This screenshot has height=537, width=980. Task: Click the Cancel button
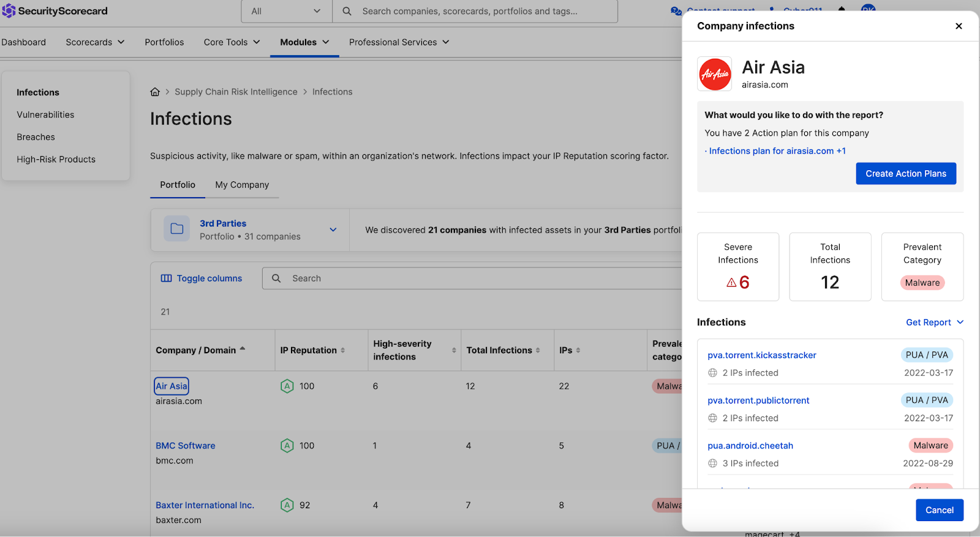pos(940,510)
